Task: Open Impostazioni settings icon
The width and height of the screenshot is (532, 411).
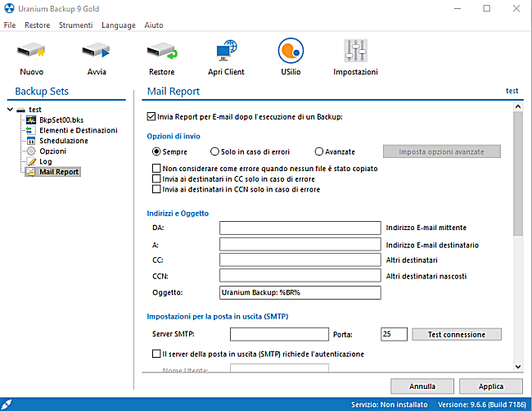Action: [355, 51]
